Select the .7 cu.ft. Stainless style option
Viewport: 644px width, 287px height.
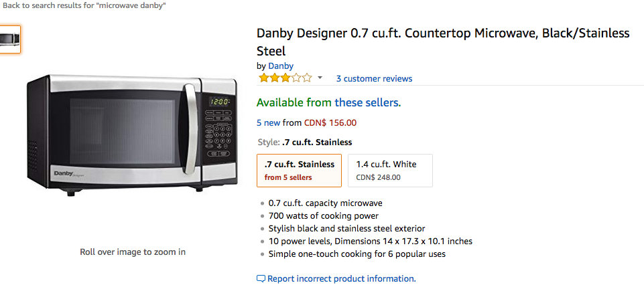299,171
